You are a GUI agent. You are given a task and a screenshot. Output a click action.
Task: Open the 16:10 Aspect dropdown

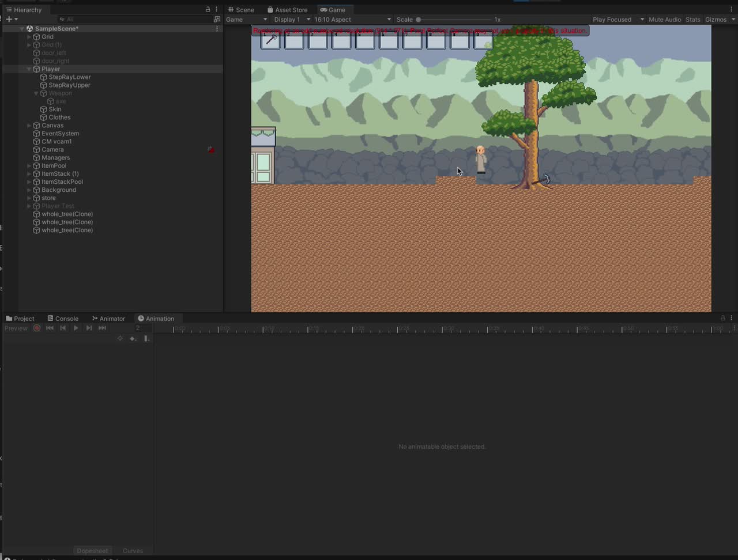click(352, 20)
